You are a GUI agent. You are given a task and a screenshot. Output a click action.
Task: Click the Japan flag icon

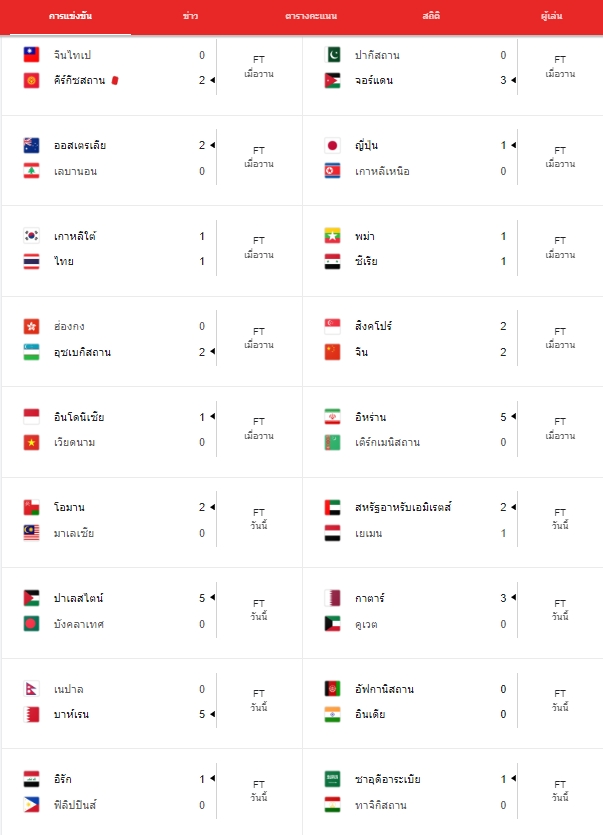(x=332, y=145)
